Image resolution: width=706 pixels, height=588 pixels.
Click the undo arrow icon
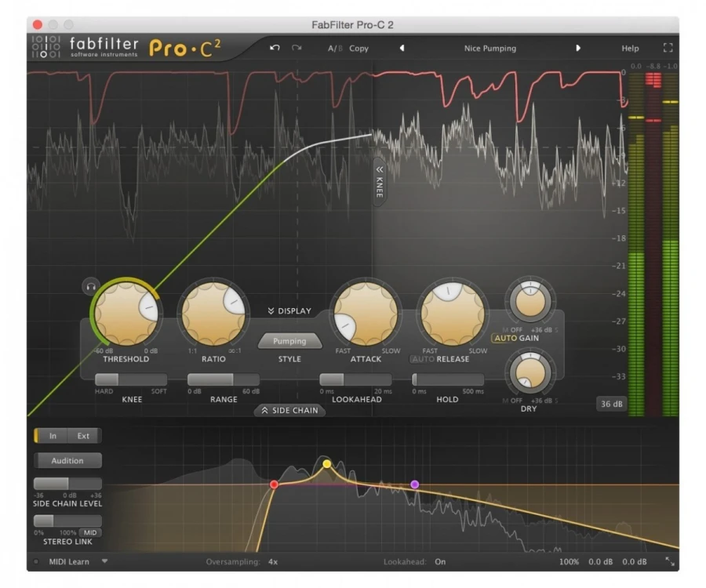[275, 48]
